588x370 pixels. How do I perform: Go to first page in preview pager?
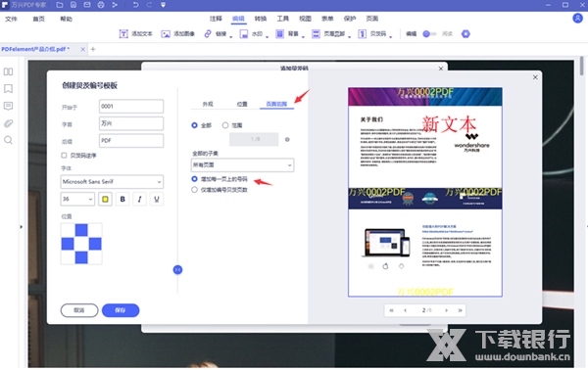point(391,310)
